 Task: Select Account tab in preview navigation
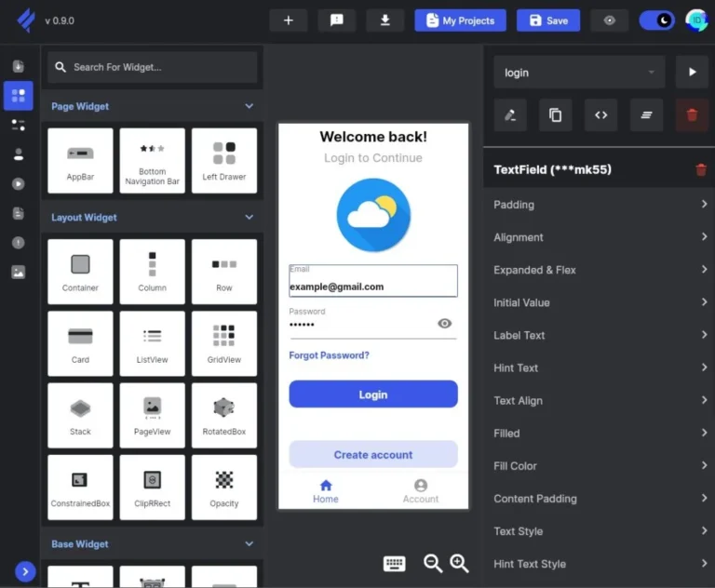tap(421, 492)
